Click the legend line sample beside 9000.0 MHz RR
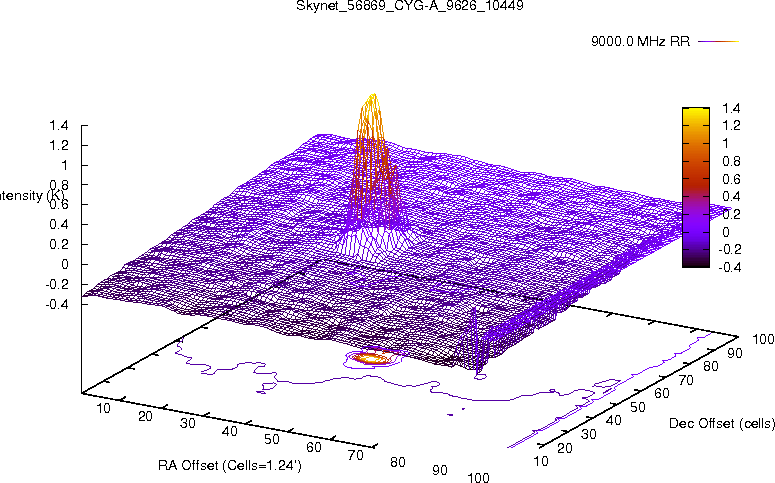The width and height of the screenshot is (775, 483). click(718, 42)
